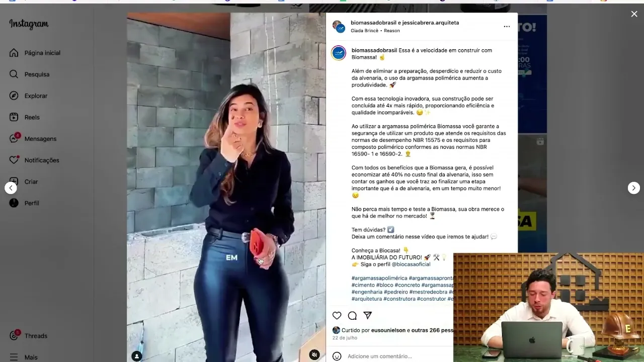Image resolution: width=644 pixels, height=362 pixels.
Task: Open Mais menu in sidebar
Action: (x=24, y=357)
